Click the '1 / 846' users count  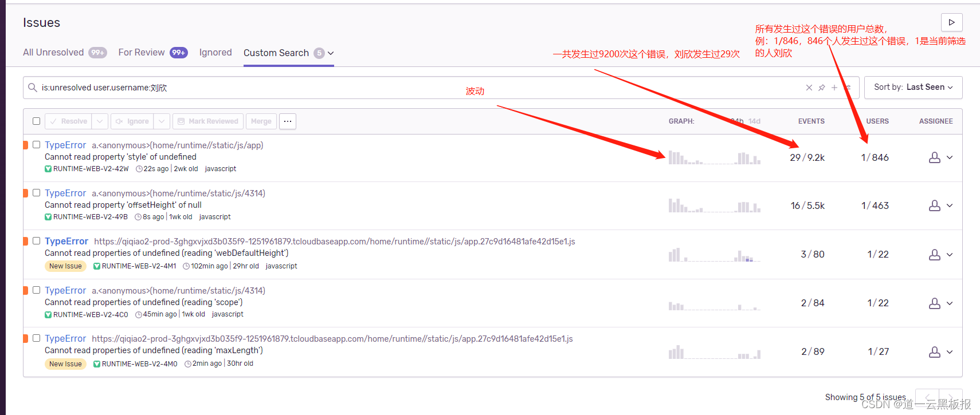[875, 157]
